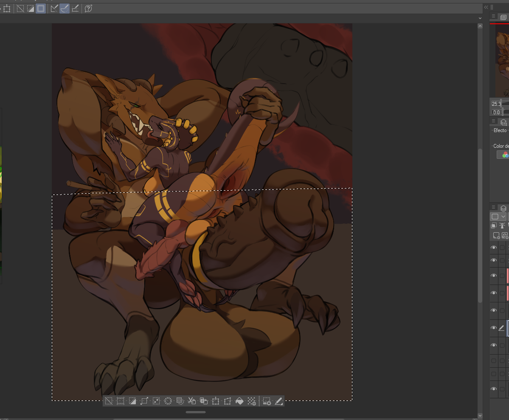Toggle Set as Reference Layer lighthouse icon
This screenshot has height=420, width=509.
tap(502, 226)
